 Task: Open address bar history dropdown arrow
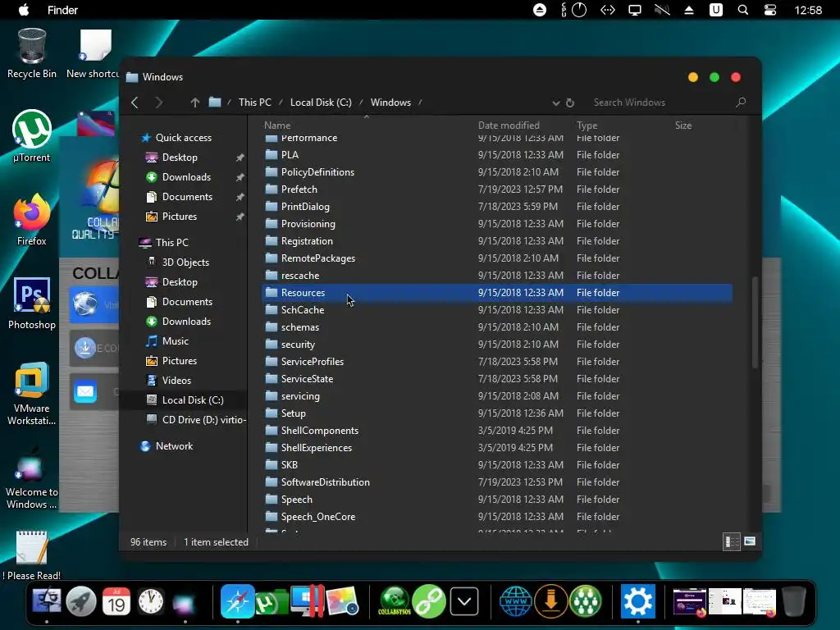pyautogui.click(x=555, y=103)
